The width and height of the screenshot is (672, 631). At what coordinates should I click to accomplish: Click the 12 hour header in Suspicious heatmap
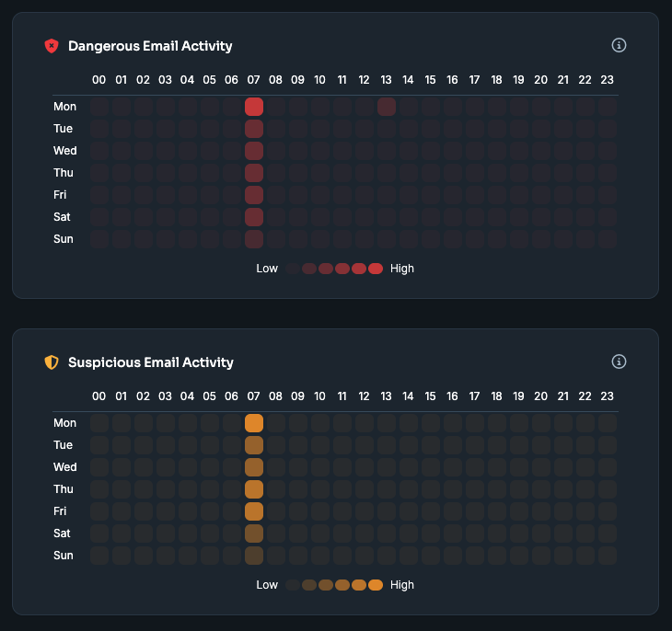[364, 396]
